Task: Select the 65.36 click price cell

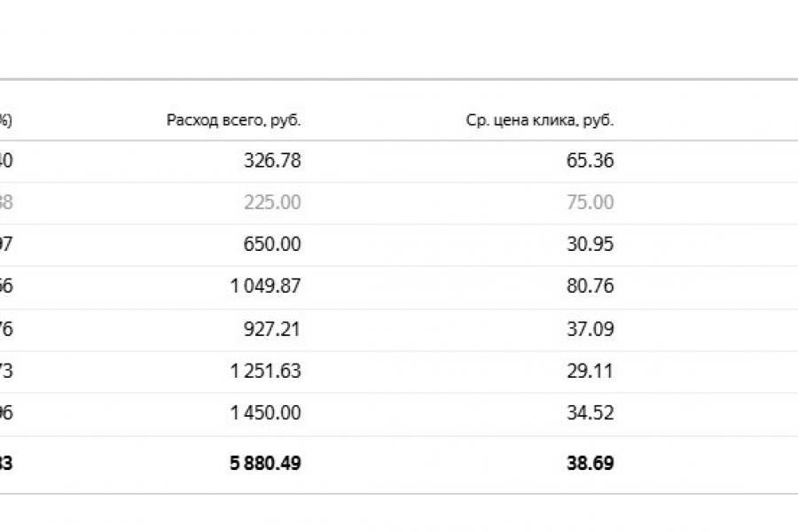Action: click(x=590, y=160)
